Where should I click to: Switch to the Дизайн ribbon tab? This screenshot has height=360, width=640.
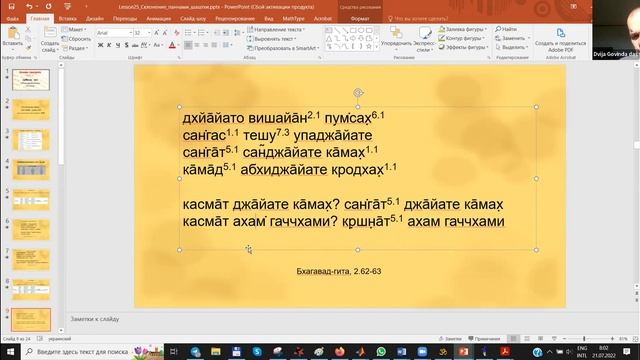click(x=95, y=19)
